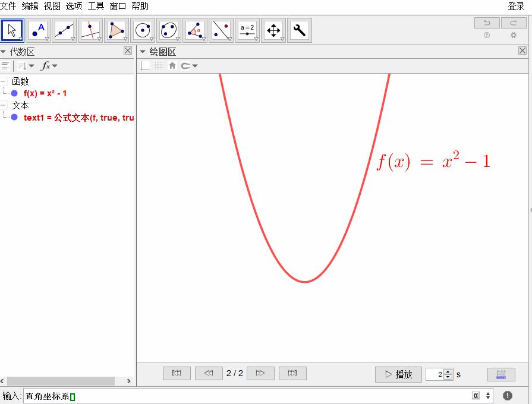Toggle visibility of text1 object
This screenshot has width=532, height=404.
pos(14,118)
